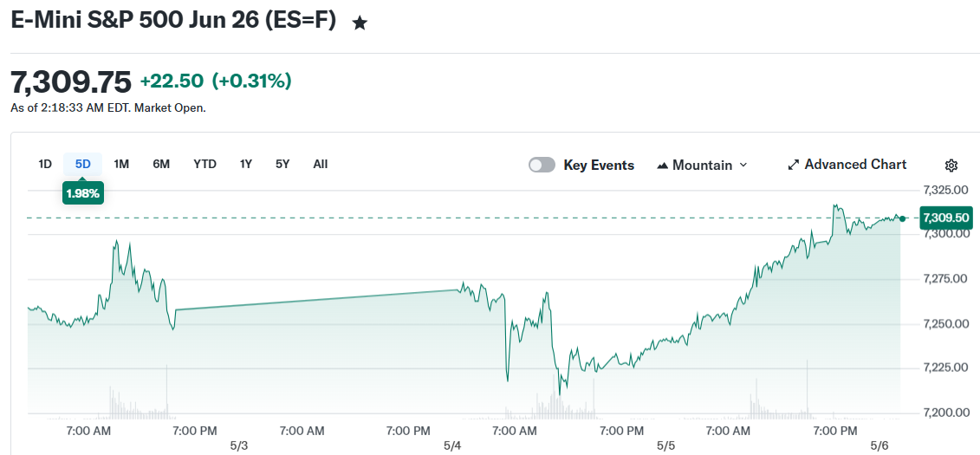Select the 1M time range
Viewport: 980px width, 455px height.
tap(121, 165)
